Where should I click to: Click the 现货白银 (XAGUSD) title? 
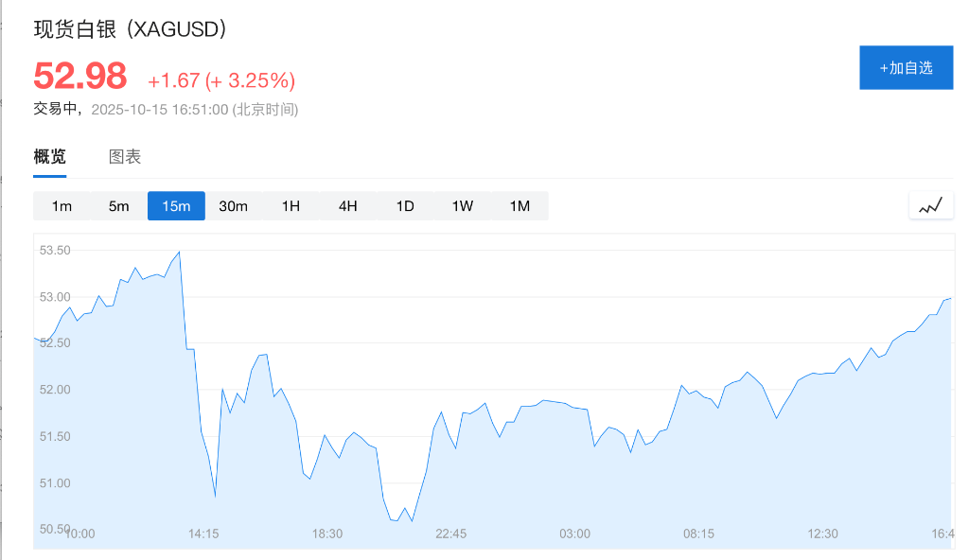pos(131,29)
